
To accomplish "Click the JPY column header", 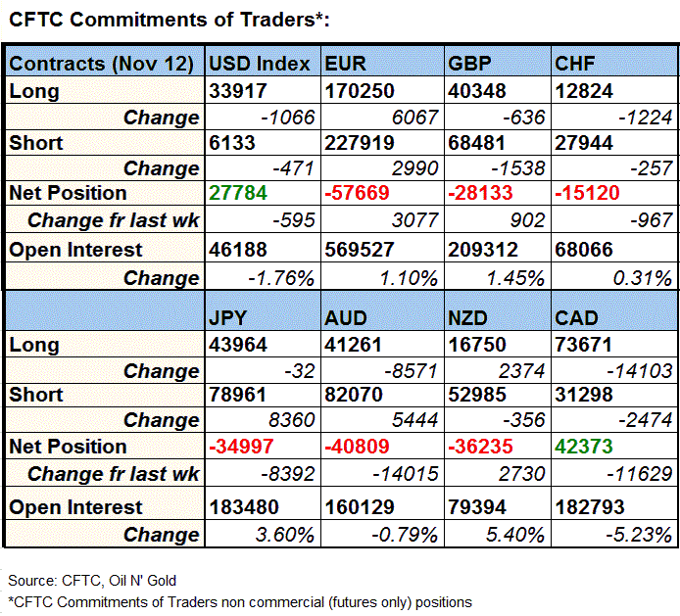I will (229, 317).
